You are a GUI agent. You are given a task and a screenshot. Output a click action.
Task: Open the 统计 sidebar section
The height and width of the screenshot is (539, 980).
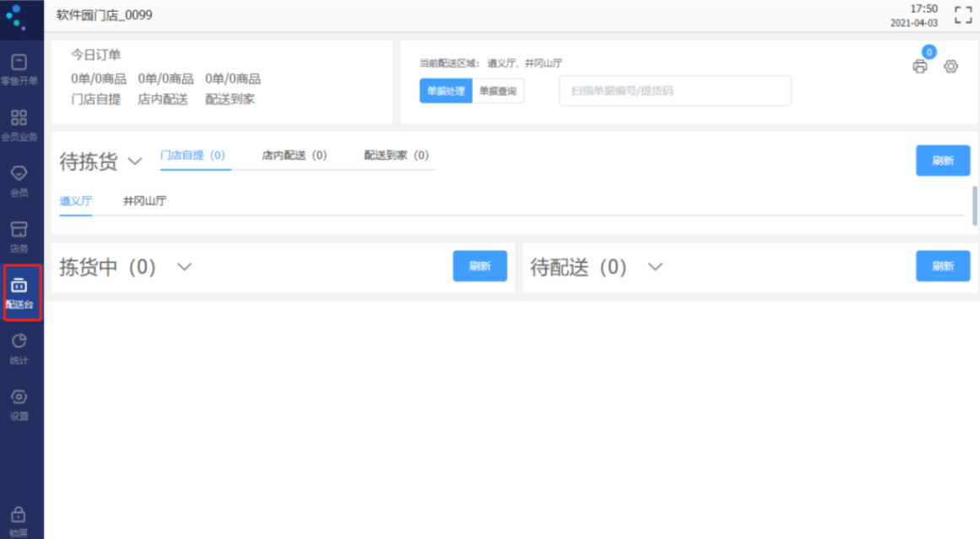tap(19, 348)
